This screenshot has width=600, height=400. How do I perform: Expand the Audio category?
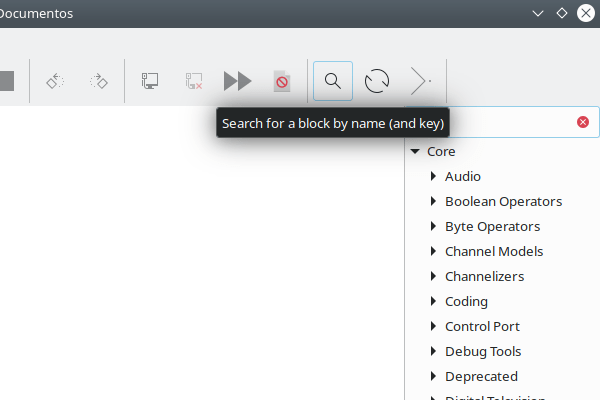433,177
